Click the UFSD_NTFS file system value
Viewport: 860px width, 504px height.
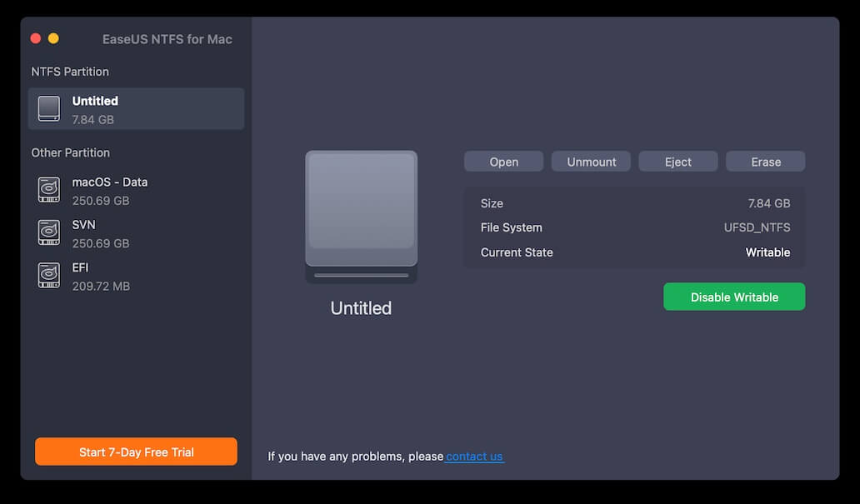[x=757, y=227]
